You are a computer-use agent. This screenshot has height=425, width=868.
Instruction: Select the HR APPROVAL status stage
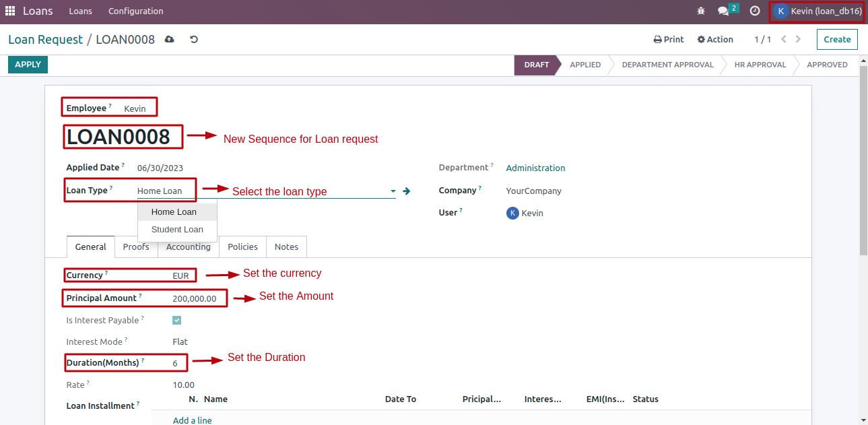[x=760, y=65]
